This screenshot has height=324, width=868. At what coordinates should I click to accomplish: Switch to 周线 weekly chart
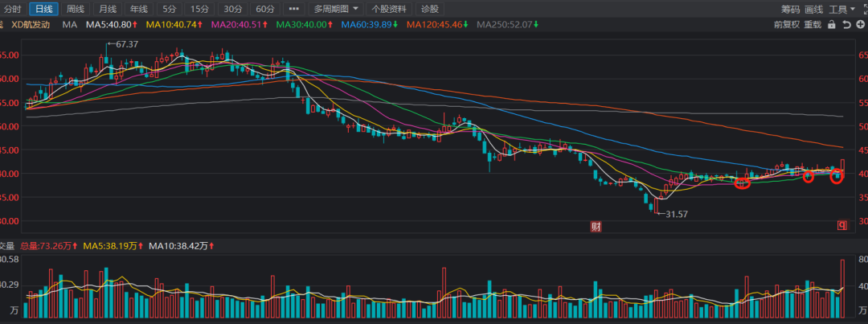point(75,9)
